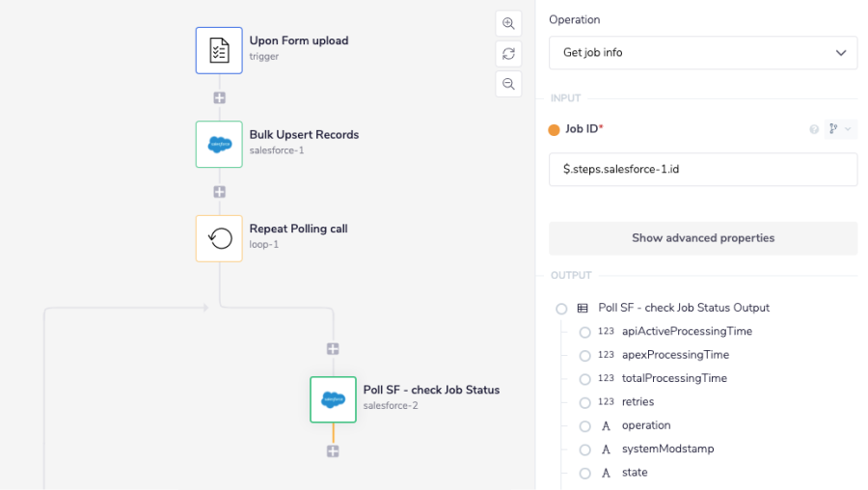Viewport: 868px width, 490px height.
Task: Click the Job ID input field
Action: coord(703,170)
